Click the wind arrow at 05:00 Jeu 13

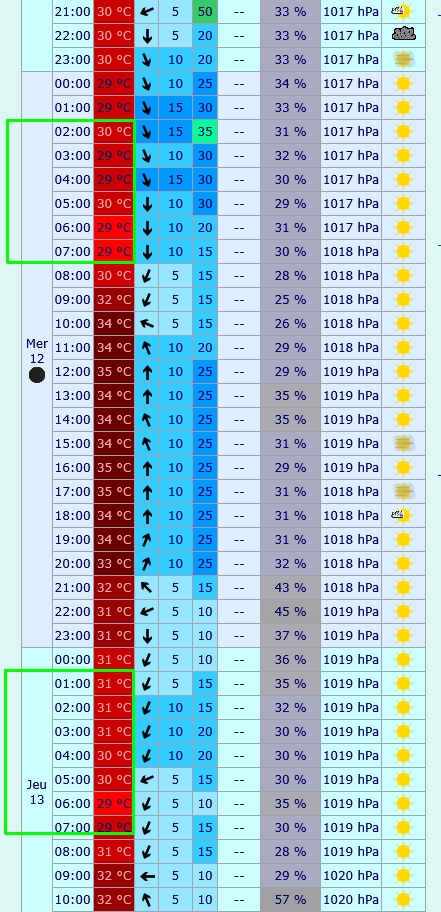click(147, 779)
